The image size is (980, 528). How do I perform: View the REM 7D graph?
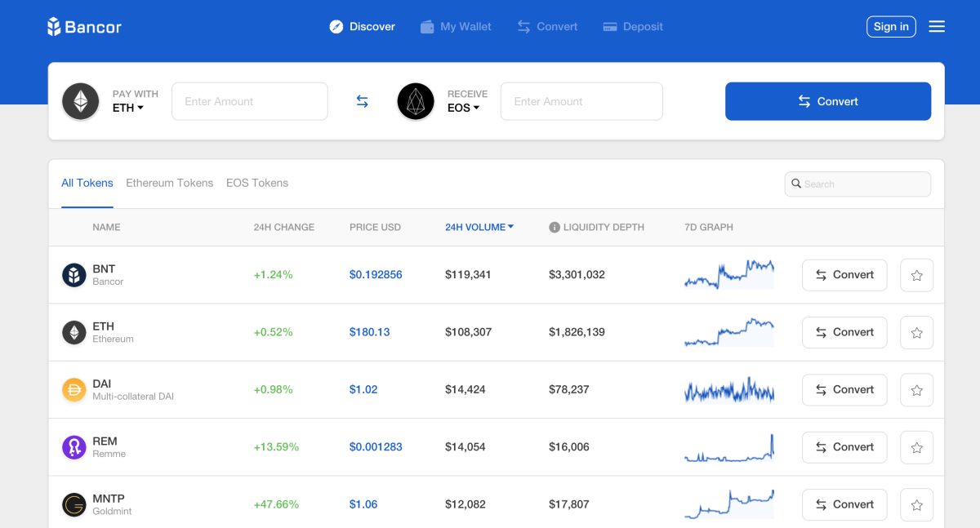pyautogui.click(x=728, y=447)
